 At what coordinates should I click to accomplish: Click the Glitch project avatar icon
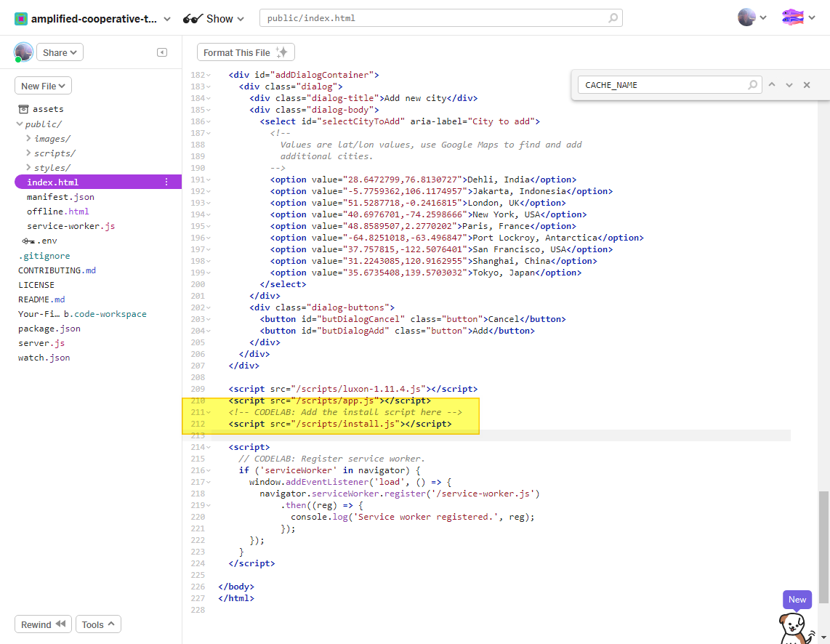tap(20, 19)
